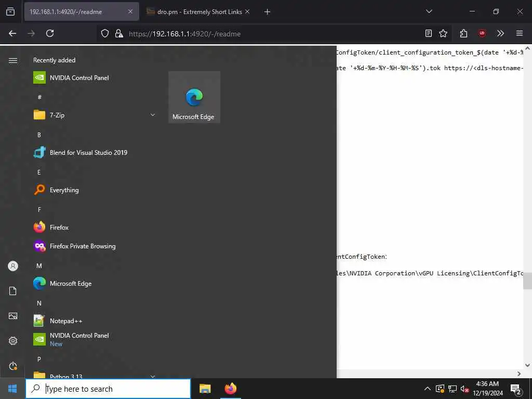The image size is (532, 399).
Task: Click the network icon in system tray
Action: pyautogui.click(x=453, y=389)
